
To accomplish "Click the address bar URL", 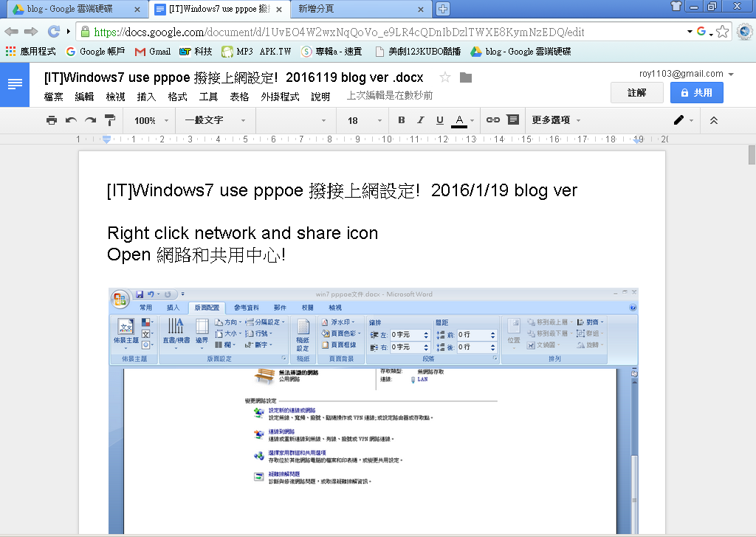I will coord(339,32).
